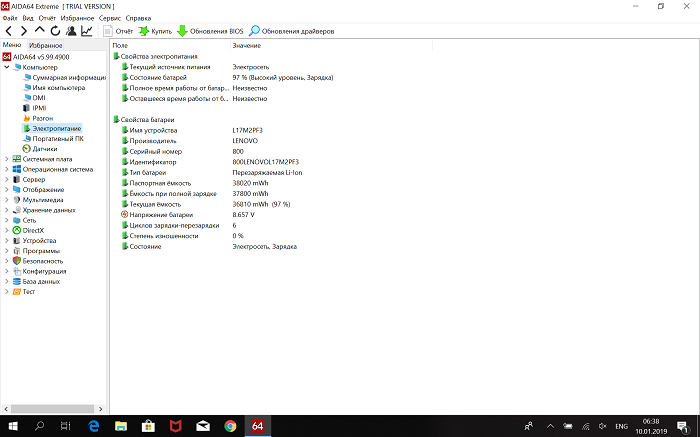
Task: Click the muted volume tray icon
Action: tap(603, 426)
